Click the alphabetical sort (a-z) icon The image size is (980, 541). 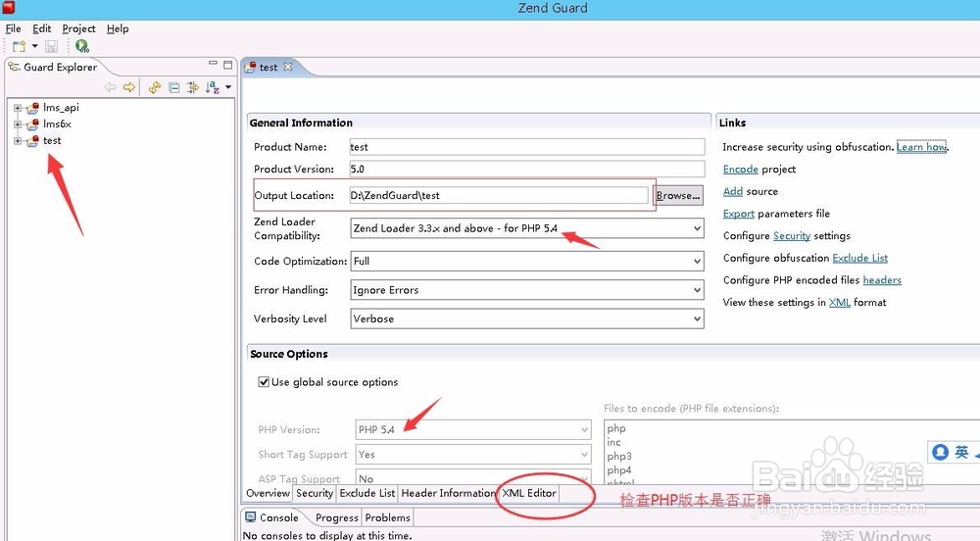point(213,87)
